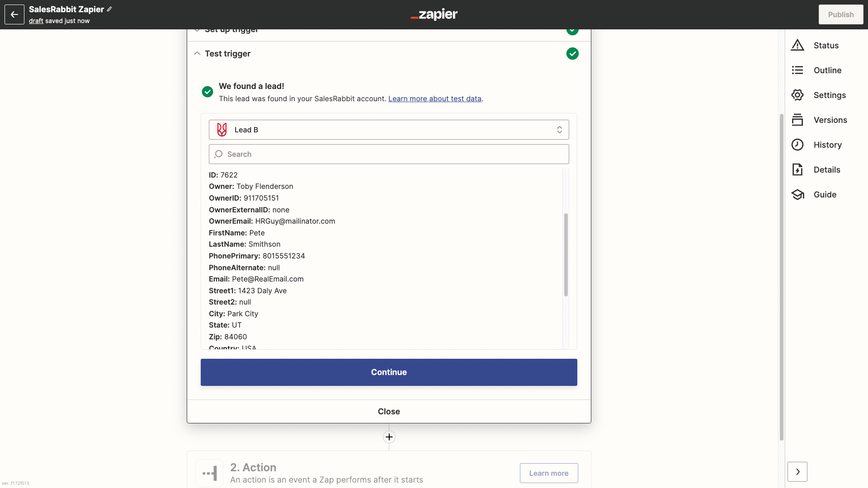This screenshot has width=868, height=488.
Task: Click Email: Pete@RealEmail.com row
Action: coord(256,279)
